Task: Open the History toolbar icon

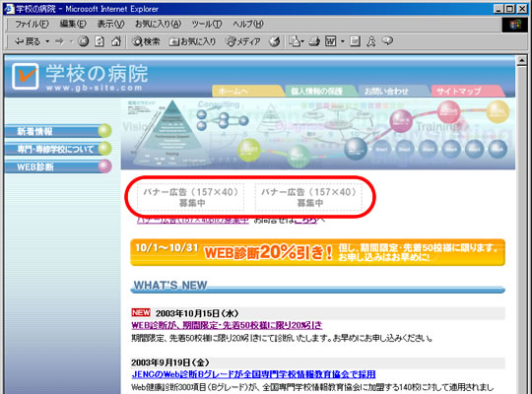Action: pos(274,41)
